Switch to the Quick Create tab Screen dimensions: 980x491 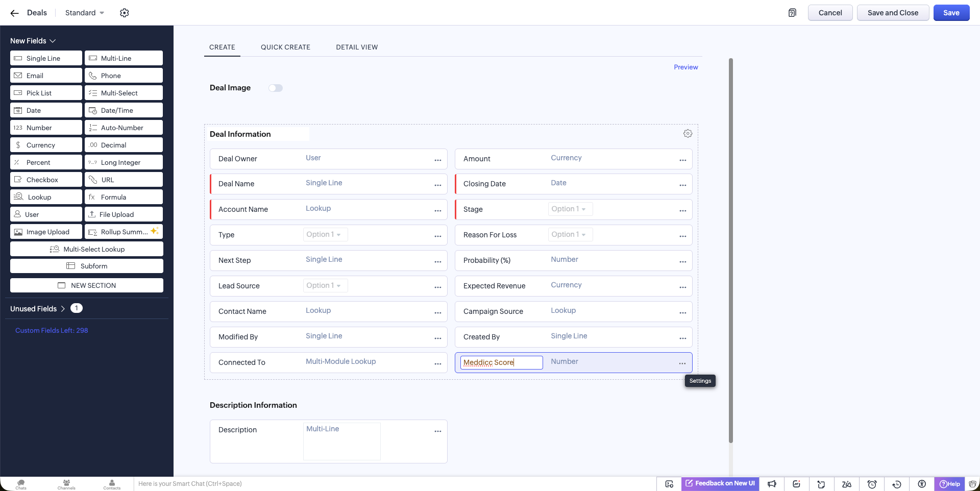pyautogui.click(x=285, y=47)
